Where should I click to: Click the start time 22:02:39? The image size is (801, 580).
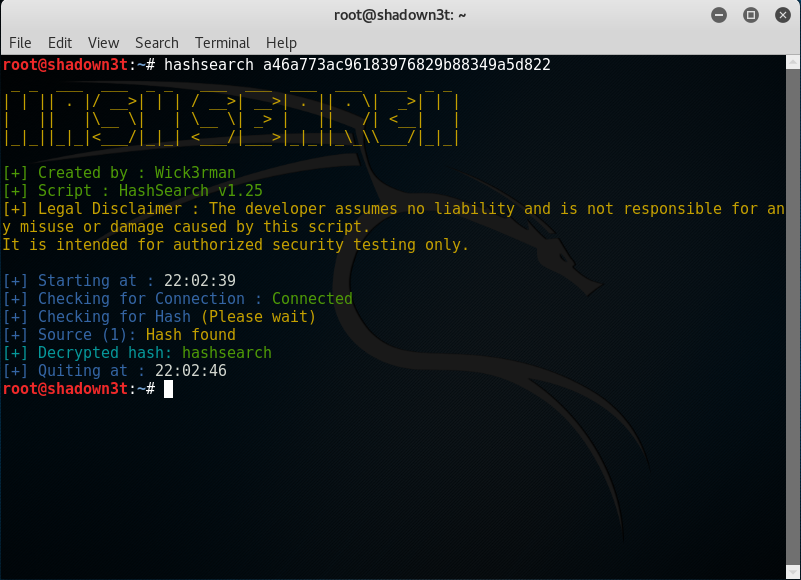200,281
